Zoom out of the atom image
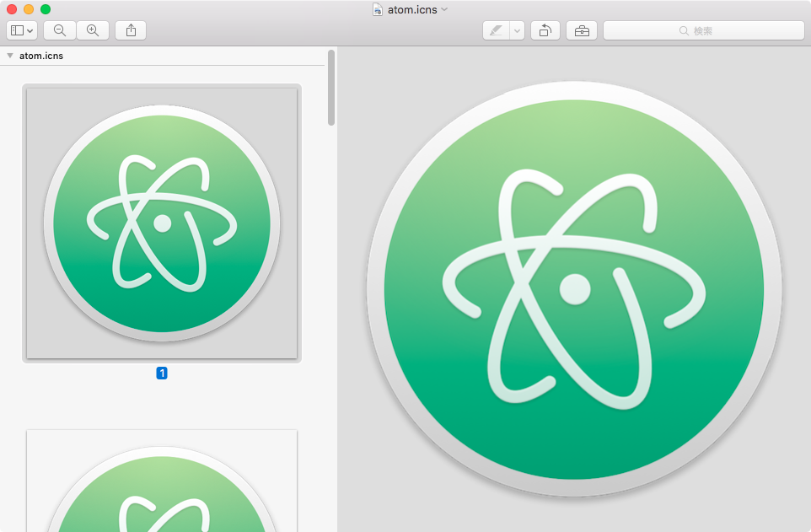Screen dimensions: 811x532 point(60,30)
